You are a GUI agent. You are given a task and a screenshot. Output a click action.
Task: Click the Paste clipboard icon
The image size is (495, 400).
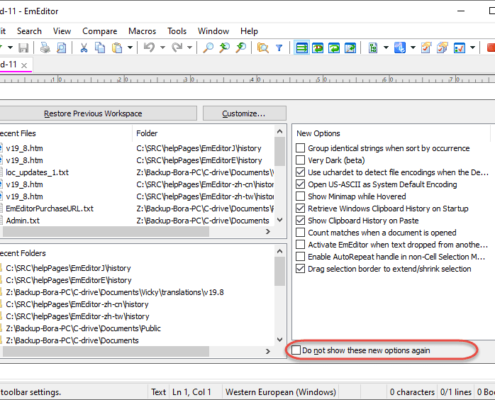[x=117, y=48]
